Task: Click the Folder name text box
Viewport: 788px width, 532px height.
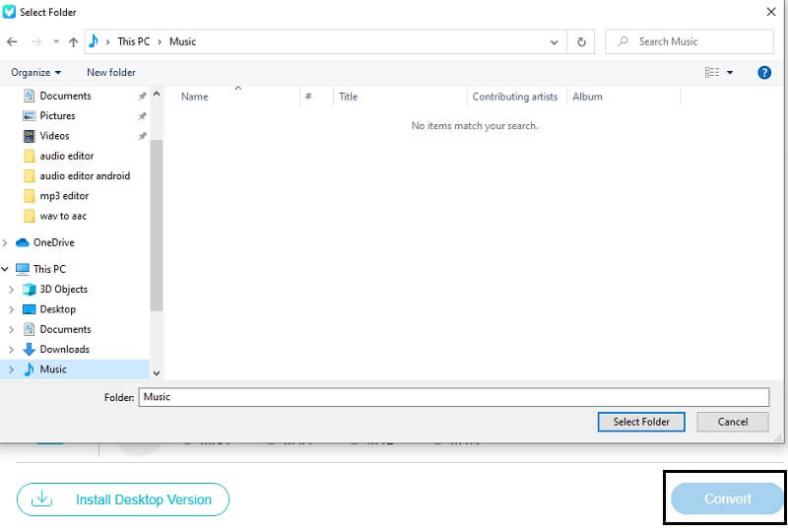Action: click(453, 397)
